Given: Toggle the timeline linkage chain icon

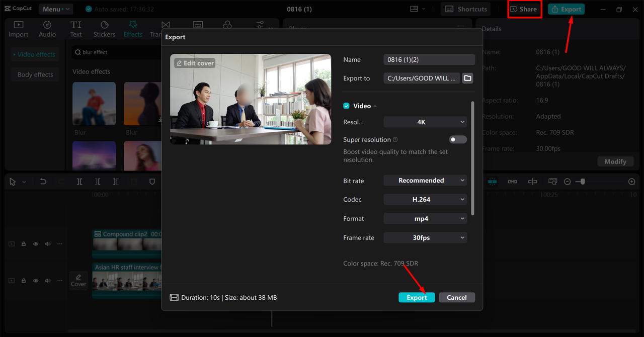Looking at the screenshot, I should pos(512,182).
